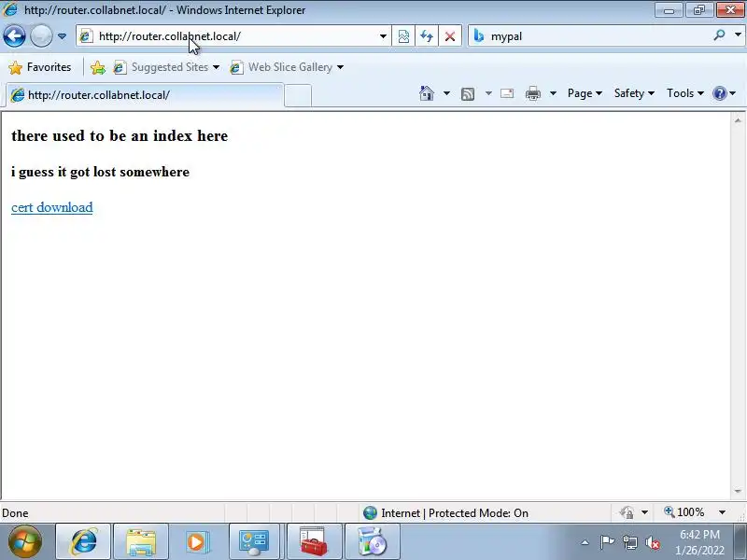Restore down the Internet Explorer window

(699, 9)
